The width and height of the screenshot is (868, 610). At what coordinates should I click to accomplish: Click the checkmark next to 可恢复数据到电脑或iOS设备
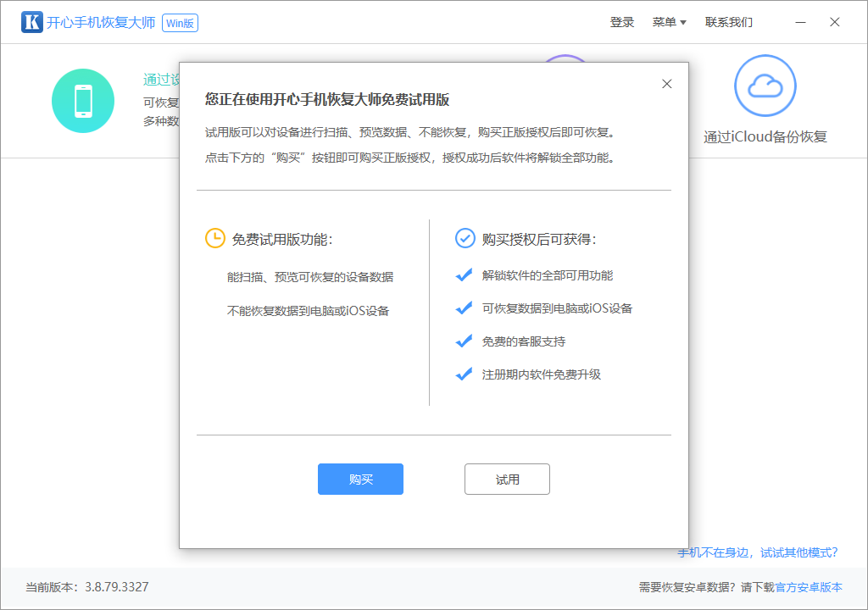tap(465, 308)
